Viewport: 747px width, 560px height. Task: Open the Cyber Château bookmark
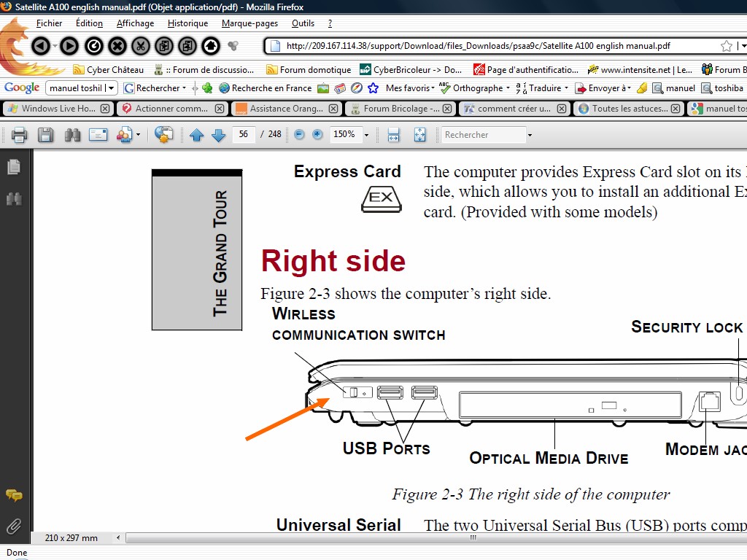(108, 70)
